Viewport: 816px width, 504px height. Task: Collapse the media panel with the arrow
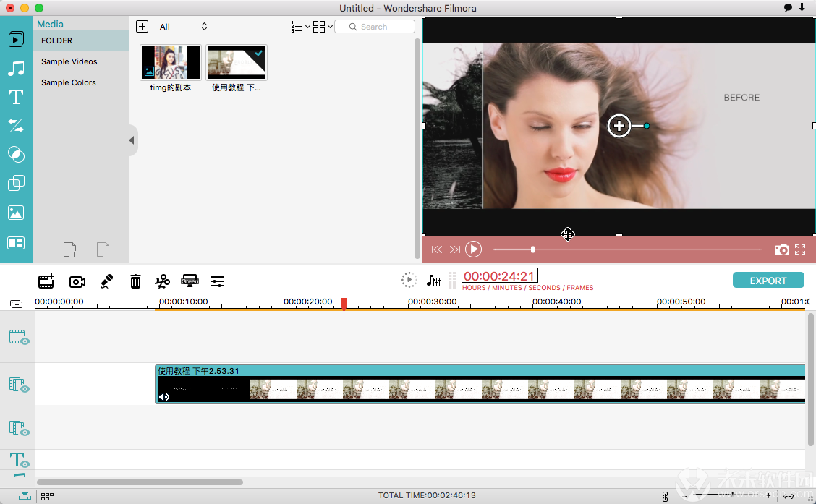click(132, 140)
